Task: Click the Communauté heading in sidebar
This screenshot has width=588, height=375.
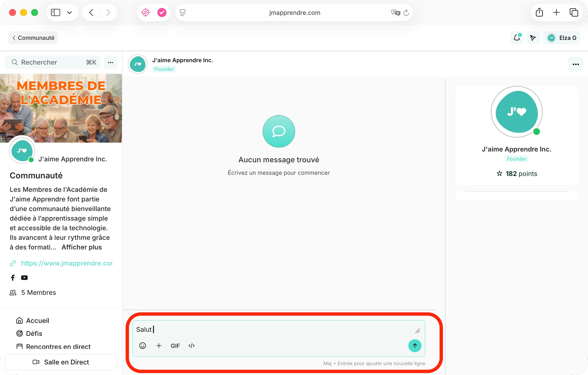Action: (x=36, y=175)
